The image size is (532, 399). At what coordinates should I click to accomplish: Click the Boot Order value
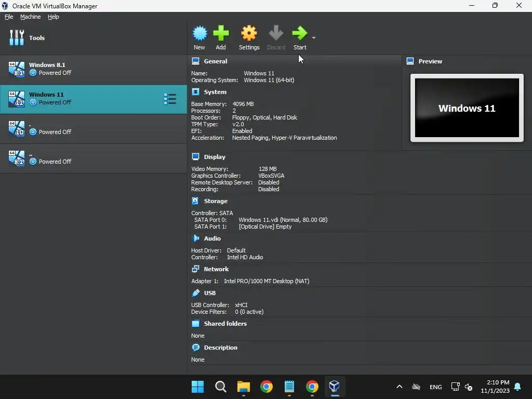point(264,117)
